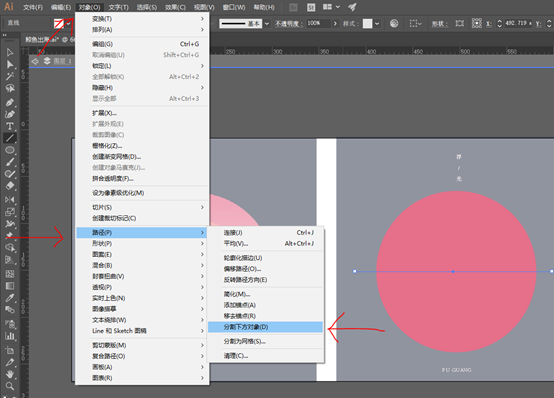
Task: Select the Hand tool
Action: tap(10, 374)
